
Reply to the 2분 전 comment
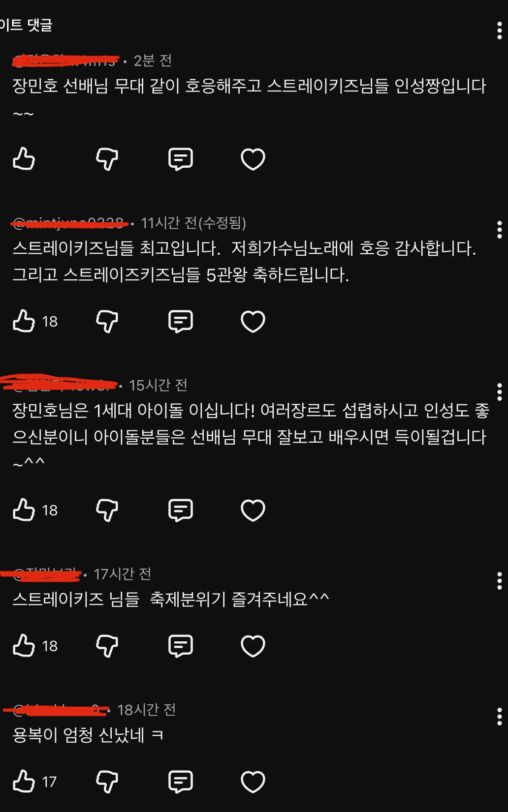[180, 159]
